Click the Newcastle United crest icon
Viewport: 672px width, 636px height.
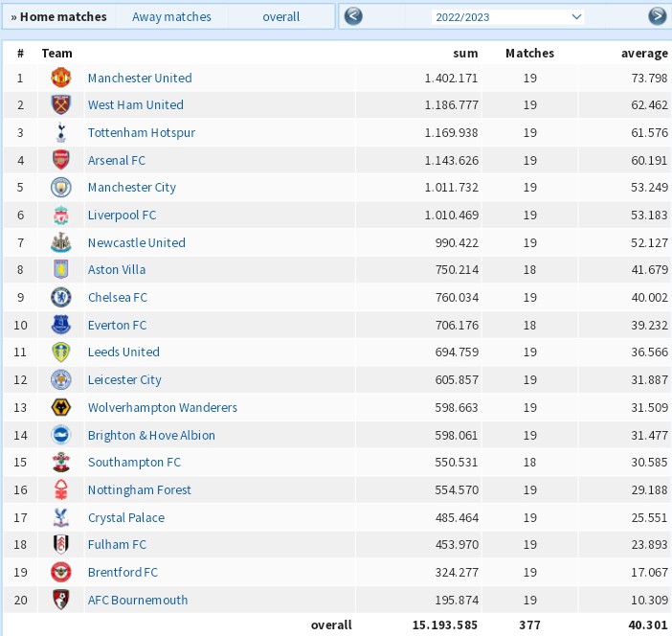click(x=61, y=242)
